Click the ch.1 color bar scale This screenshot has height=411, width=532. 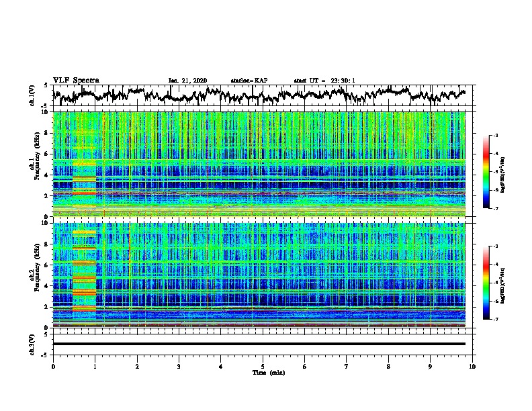tap(486, 172)
